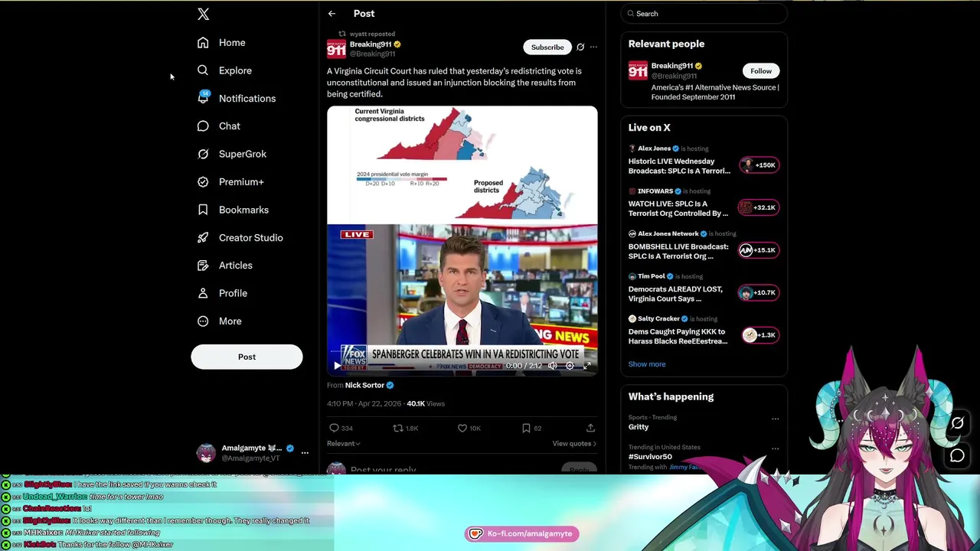Viewport: 980px width, 551px height.
Task: Open the post's three-dot options menu
Action: [593, 47]
